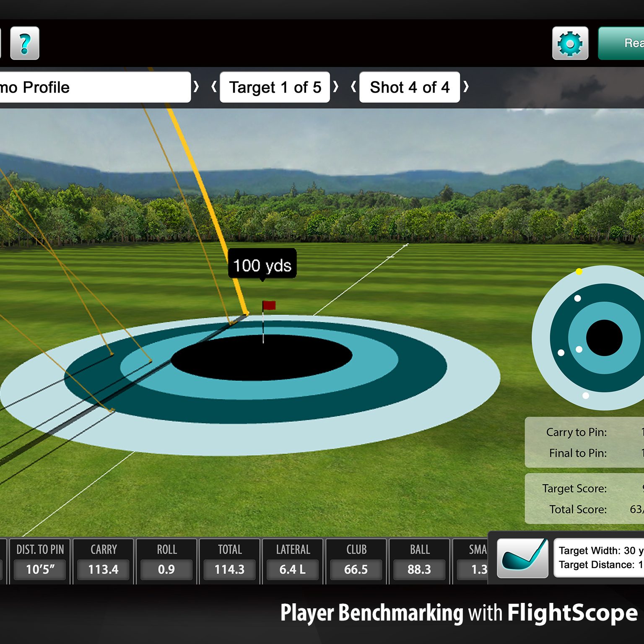Select the CLUB speed data tile

click(356, 561)
